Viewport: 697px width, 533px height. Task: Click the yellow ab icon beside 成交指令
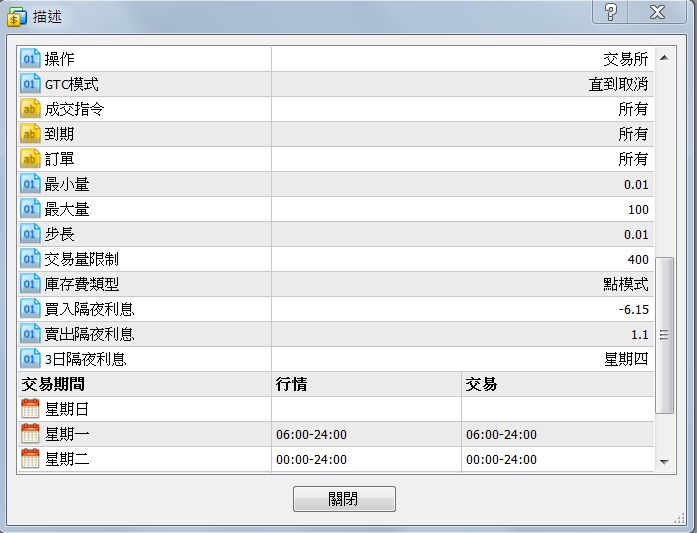coord(30,109)
